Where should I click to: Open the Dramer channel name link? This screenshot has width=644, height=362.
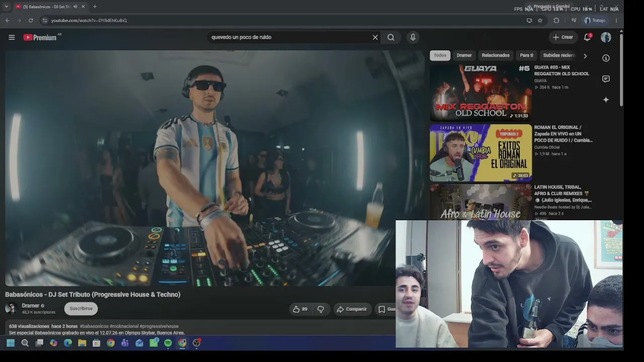pyautogui.click(x=30, y=306)
